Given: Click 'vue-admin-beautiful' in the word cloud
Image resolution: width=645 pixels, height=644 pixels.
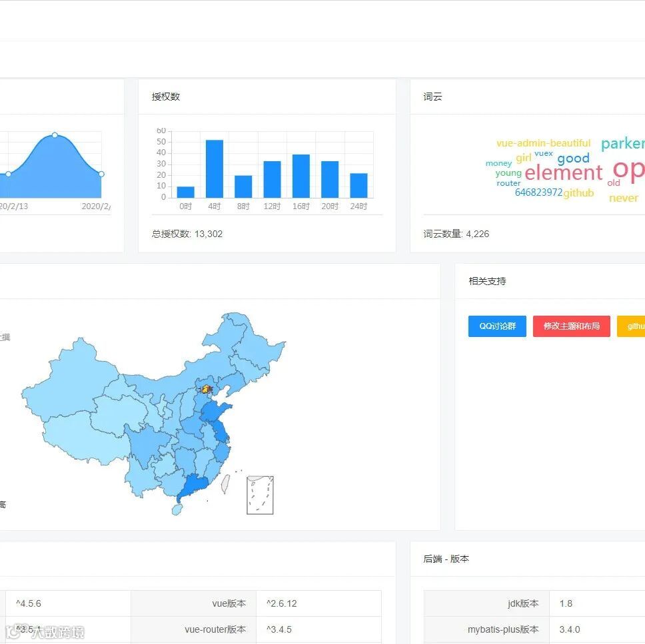Looking at the screenshot, I should coord(544,143).
